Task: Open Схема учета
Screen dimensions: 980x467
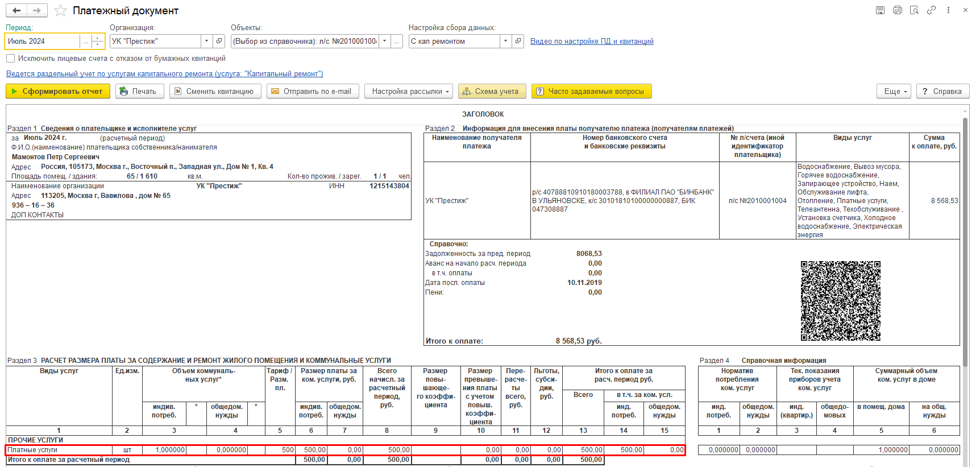Action: point(492,92)
